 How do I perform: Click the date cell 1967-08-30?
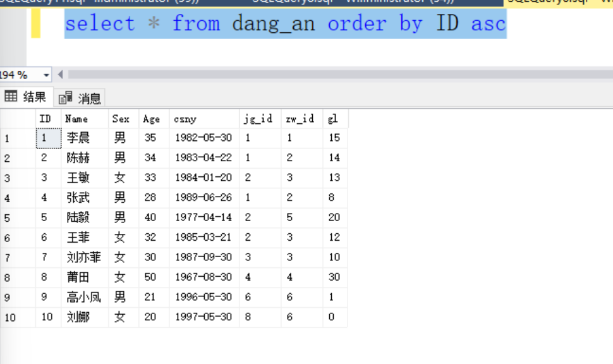point(205,277)
